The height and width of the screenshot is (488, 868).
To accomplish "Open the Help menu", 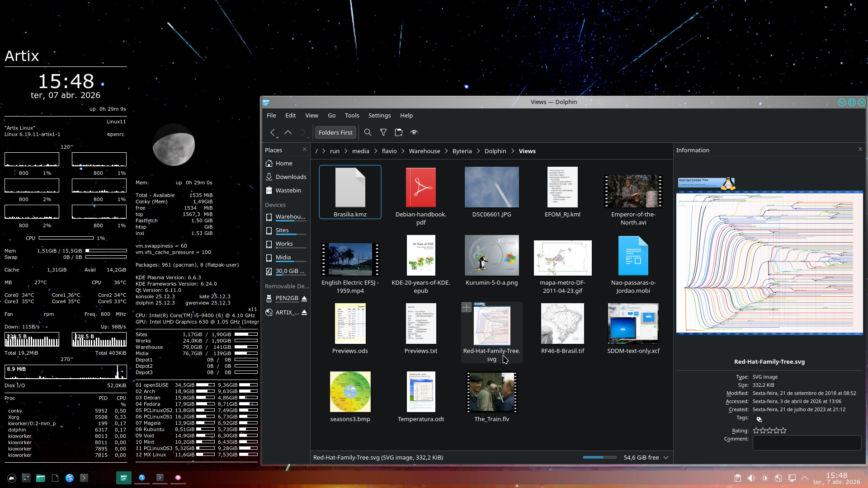I will [x=406, y=115].
